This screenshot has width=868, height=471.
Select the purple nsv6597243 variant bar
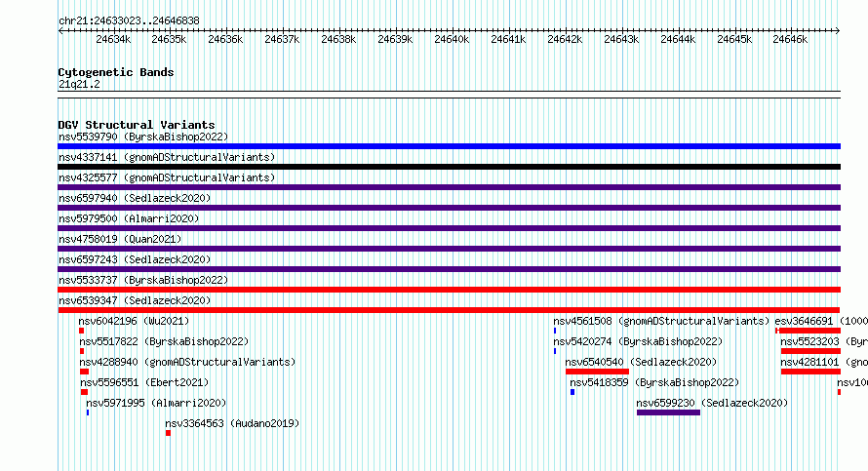click(449, 269)
